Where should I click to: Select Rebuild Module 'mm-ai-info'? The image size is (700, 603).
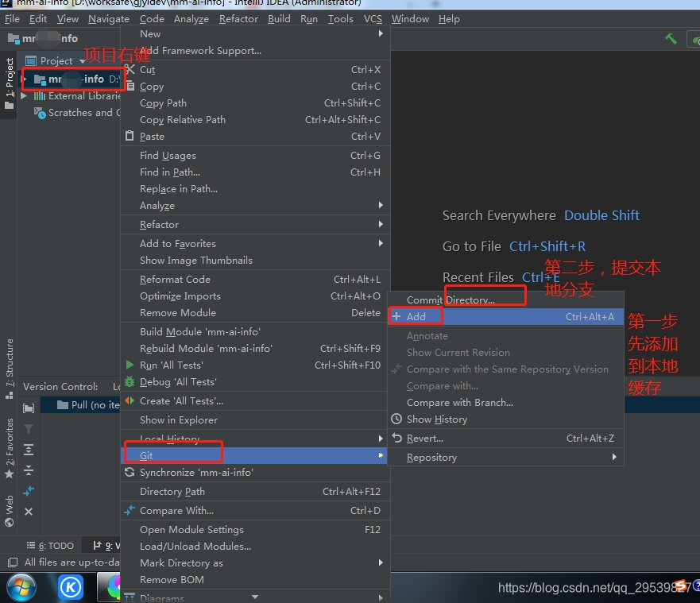pos(253,348)
